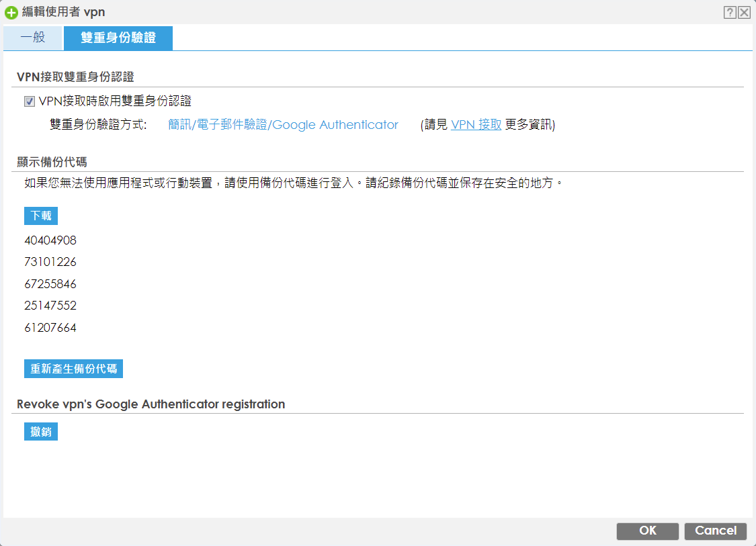The image size is (756, 546).
Task: Click the green plus icon beside the title
Action: pos(11,13)
